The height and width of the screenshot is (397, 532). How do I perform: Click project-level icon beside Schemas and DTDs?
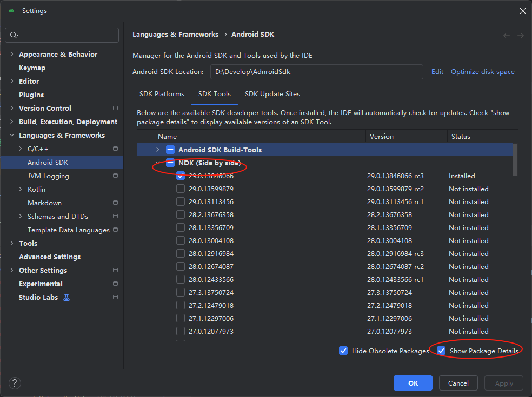point(115,216)
